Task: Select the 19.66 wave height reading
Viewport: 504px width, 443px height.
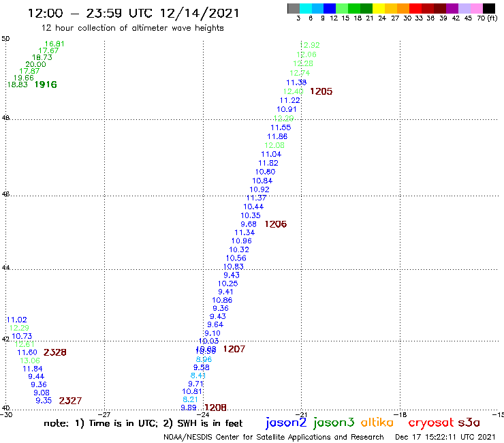Action: 23,78
